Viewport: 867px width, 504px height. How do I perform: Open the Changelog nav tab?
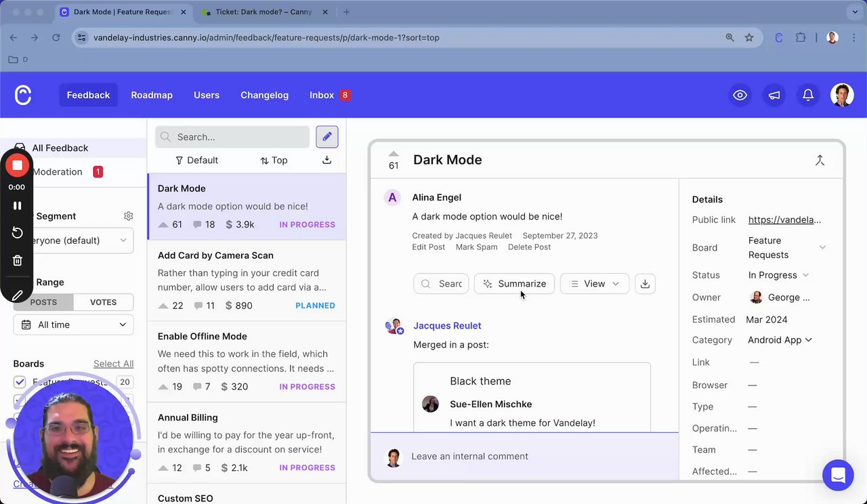click(x=264, y=95)
